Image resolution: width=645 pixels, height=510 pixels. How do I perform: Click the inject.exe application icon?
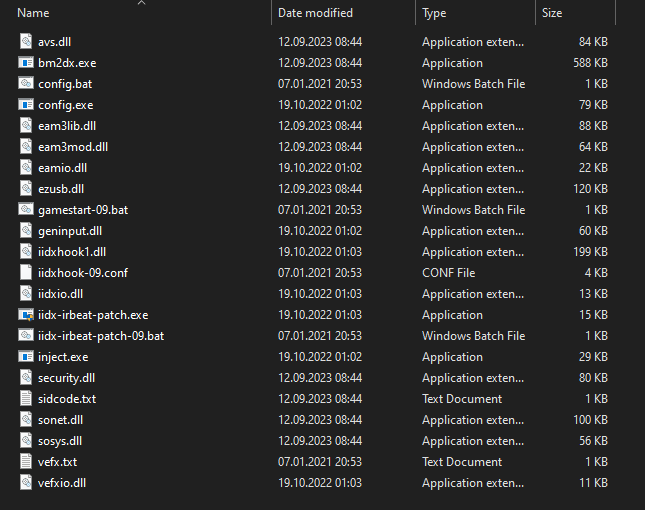tap(27, 357)
